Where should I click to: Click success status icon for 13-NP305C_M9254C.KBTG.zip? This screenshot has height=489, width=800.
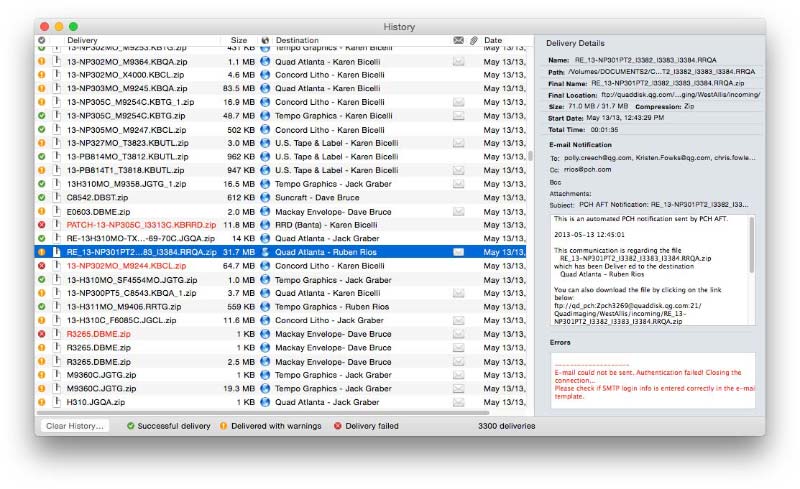42,116
